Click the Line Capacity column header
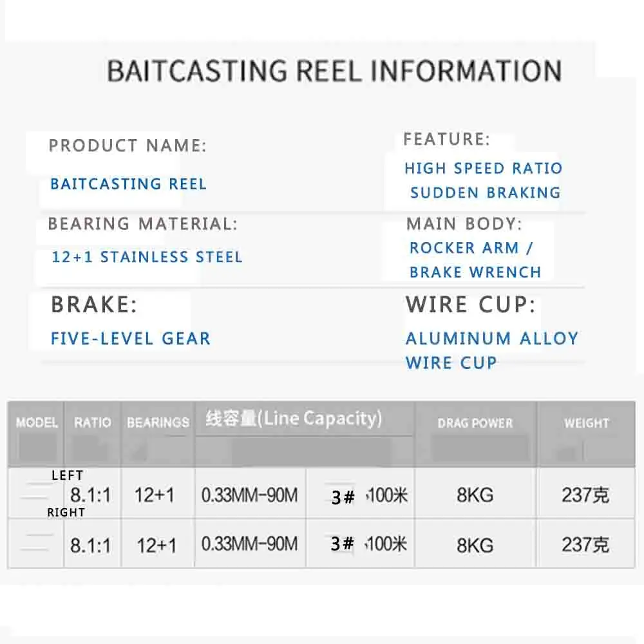This screenshot has width=644, height=644. [x=294, y=419]
